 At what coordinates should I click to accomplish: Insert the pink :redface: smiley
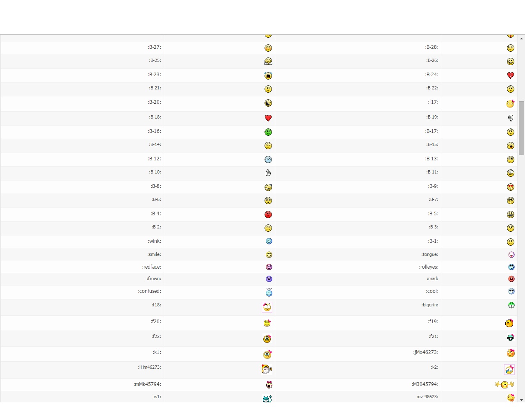pyautogui.click(x=269, y=267)
